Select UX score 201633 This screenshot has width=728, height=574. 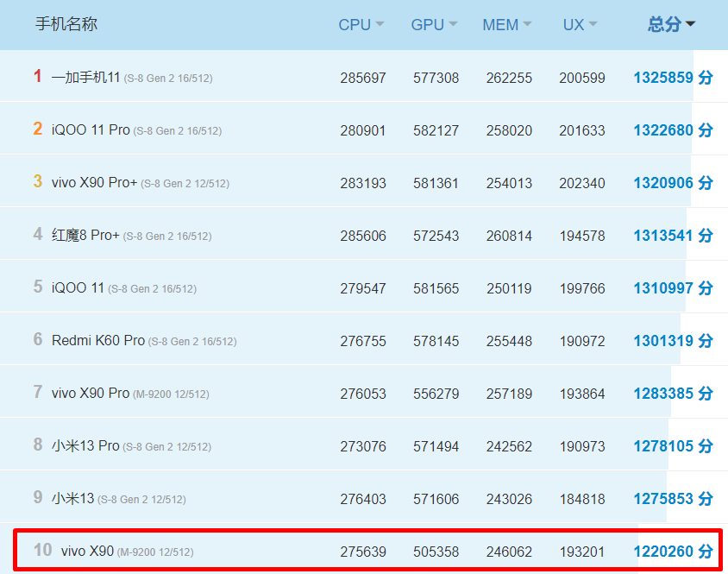581,130
